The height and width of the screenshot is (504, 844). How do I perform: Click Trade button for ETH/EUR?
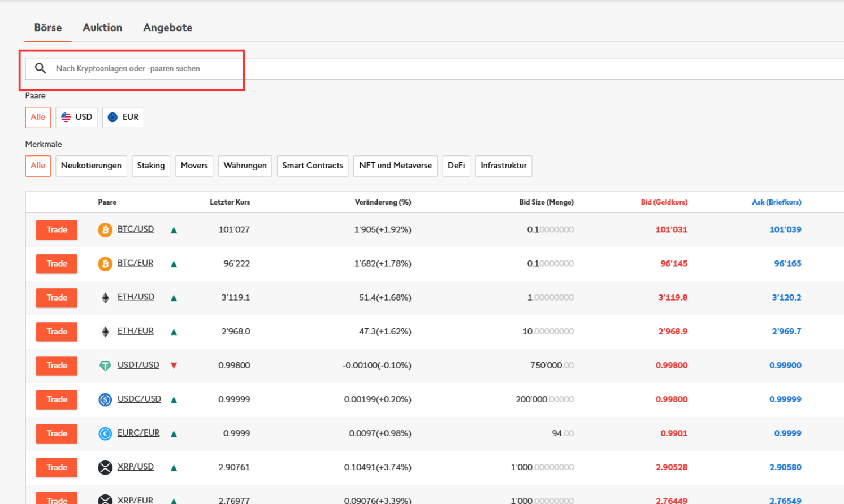57,332
